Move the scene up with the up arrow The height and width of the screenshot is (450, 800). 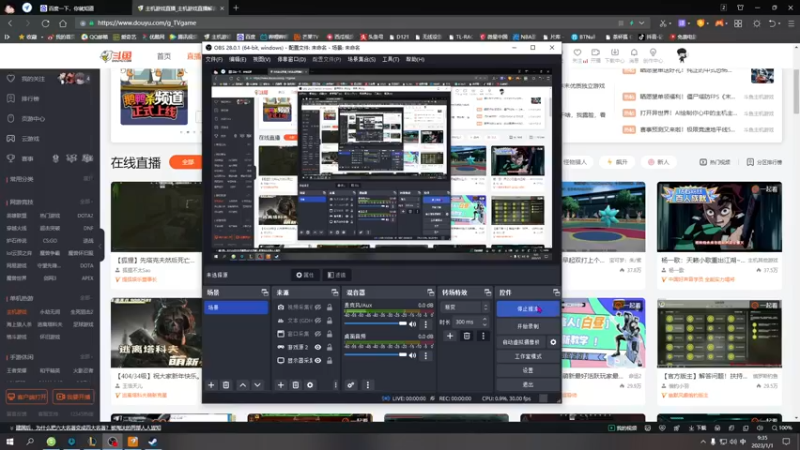click(243, 385)
